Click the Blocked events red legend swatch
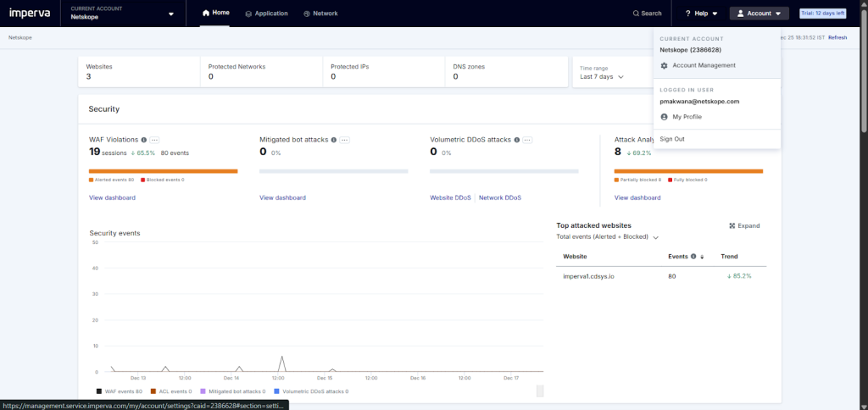 (x=142, y=180)
